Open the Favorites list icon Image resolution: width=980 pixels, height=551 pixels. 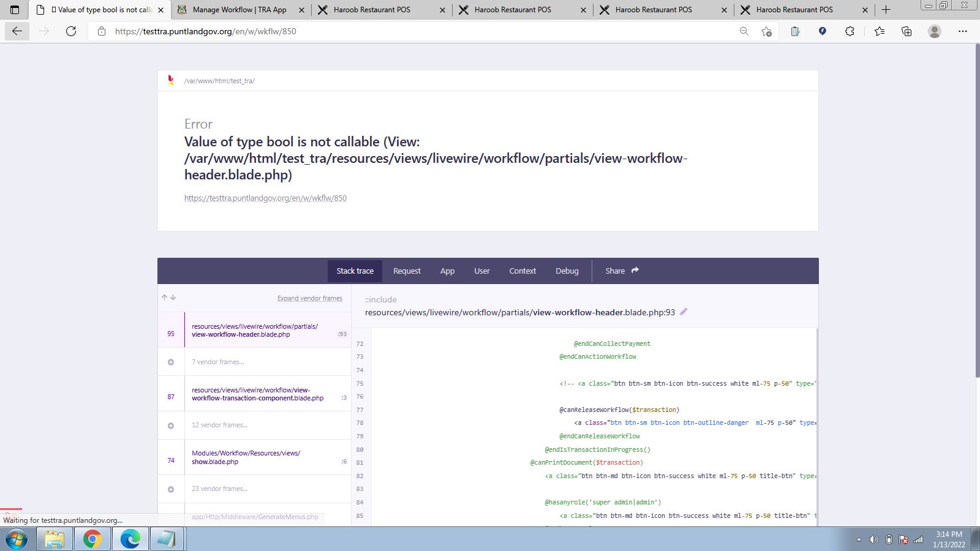(880, 31)
